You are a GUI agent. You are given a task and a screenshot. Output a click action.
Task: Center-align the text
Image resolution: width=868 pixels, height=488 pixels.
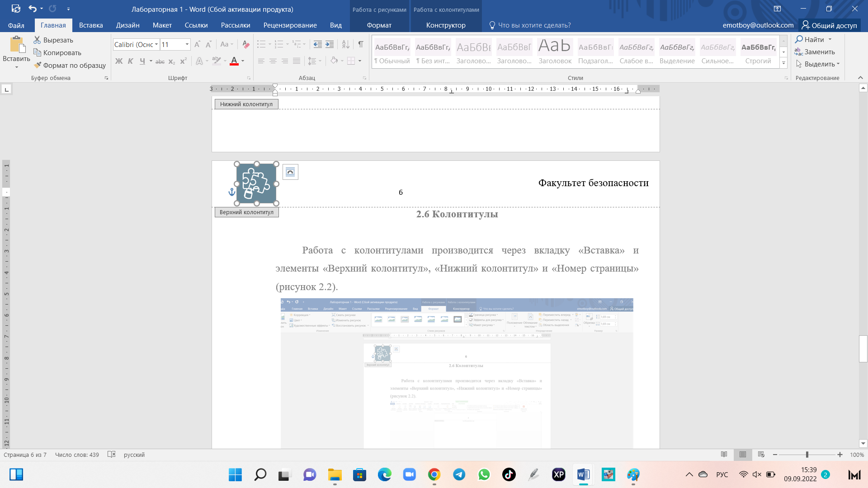[273, 61]
